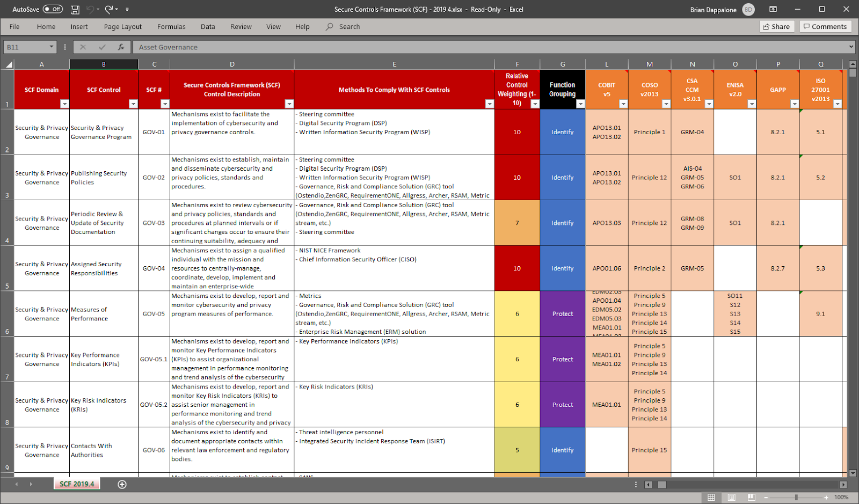Open the Help tab

pos(302,26)
